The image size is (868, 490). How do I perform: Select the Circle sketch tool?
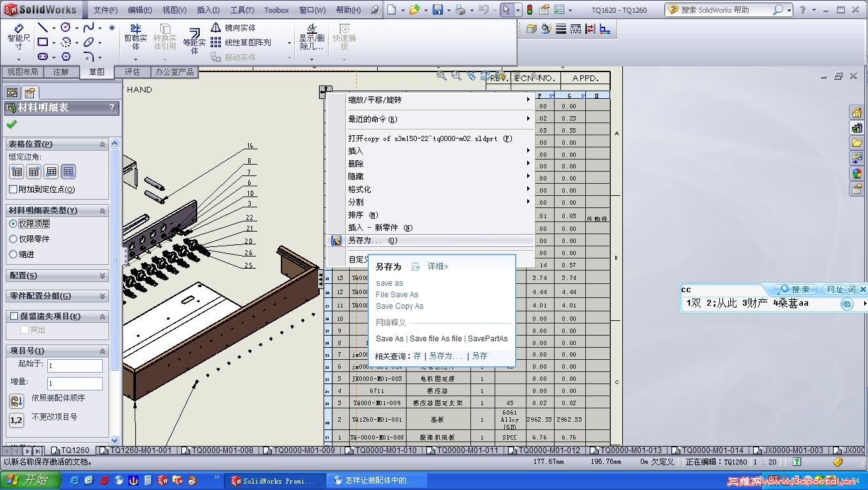point(66,27)
